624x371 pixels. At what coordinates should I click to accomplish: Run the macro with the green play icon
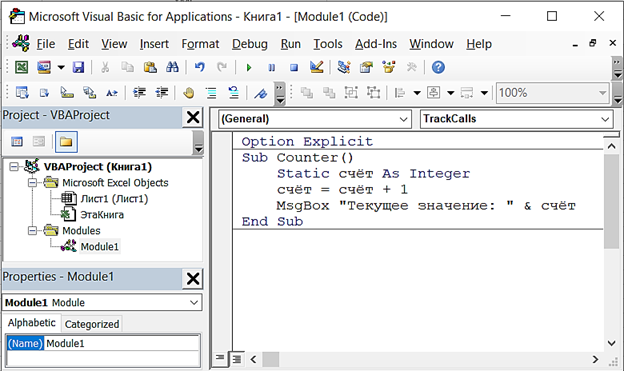click(x=249, y=68)
